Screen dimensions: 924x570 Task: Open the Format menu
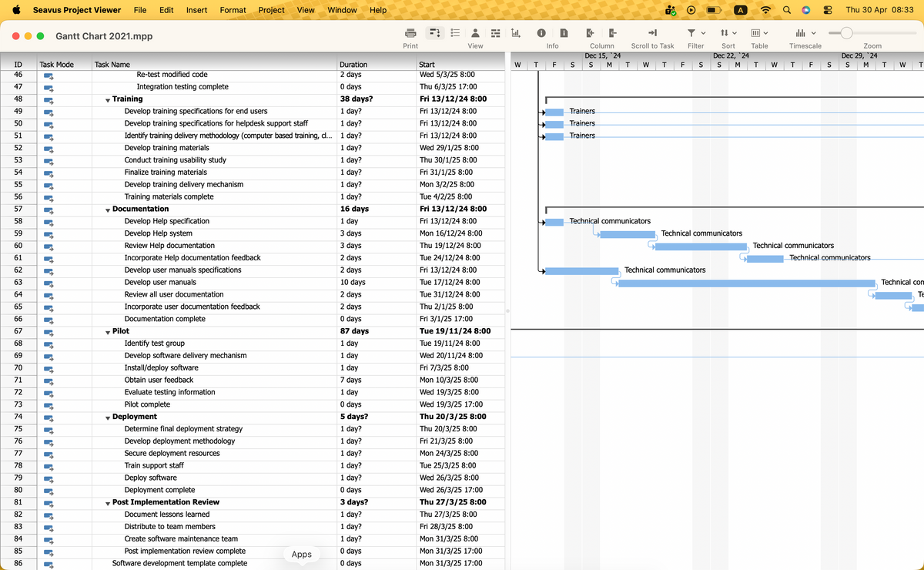pos(233,10)
